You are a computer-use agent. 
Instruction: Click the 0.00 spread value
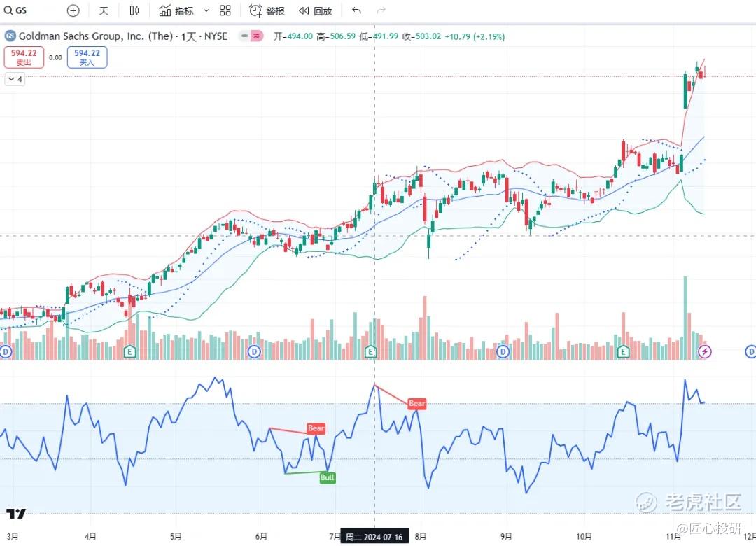click(x=55, y=57)
